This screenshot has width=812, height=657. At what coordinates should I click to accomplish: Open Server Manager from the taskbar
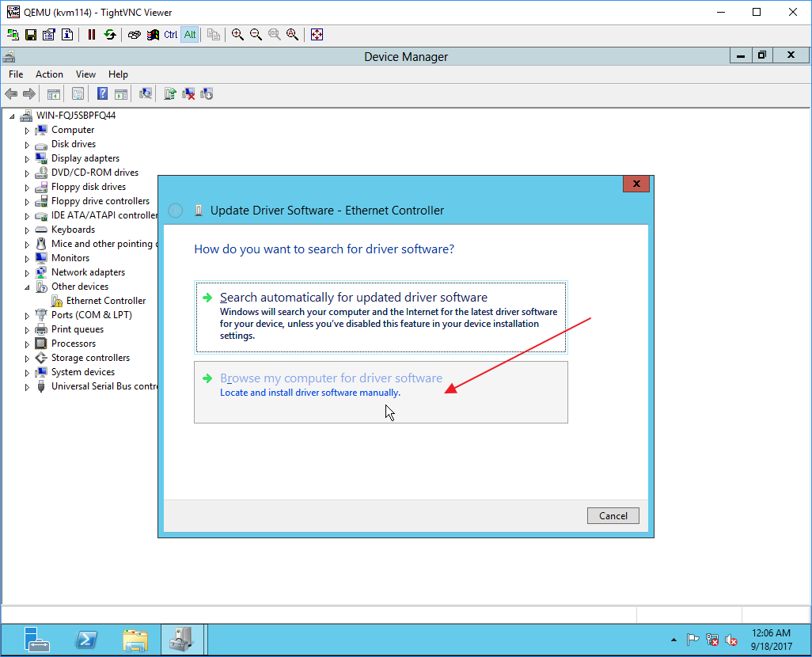point(36,640)
